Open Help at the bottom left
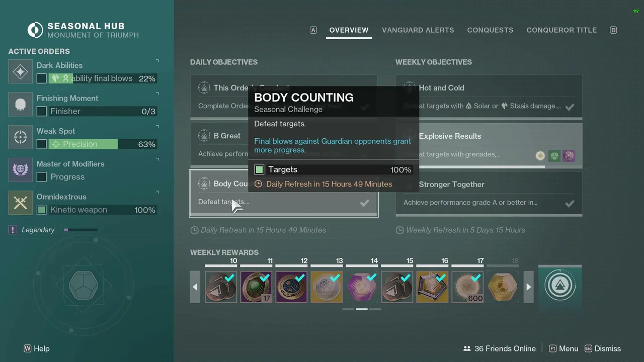 (37, 348)
